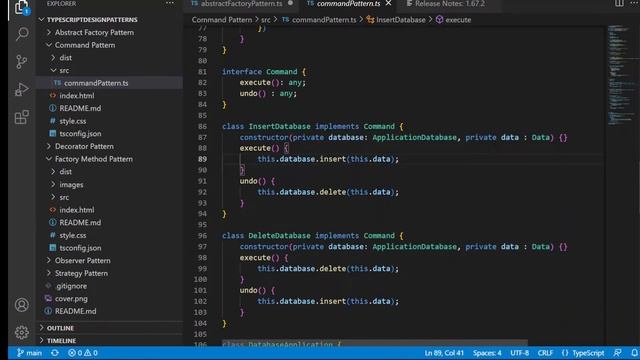Click Command Pattern in the breadcrumb

click(x=222, y=20)
